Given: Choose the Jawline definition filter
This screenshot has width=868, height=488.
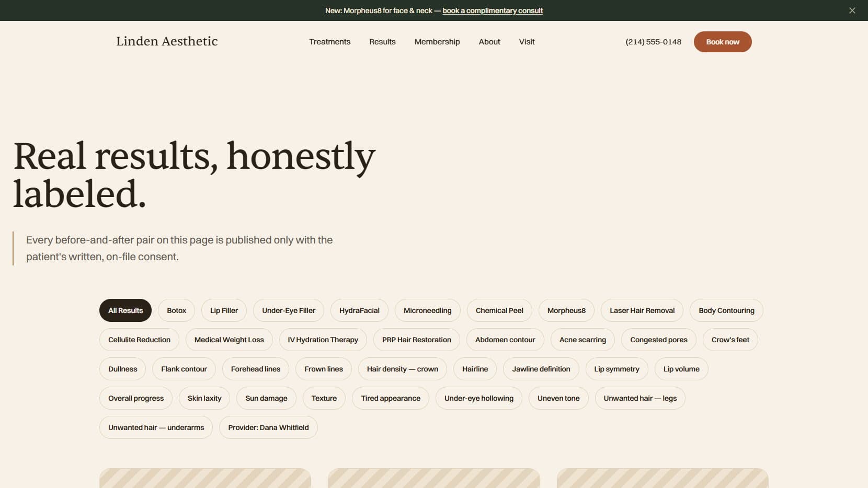Looking at the screenshot, I should coord(541,369).
